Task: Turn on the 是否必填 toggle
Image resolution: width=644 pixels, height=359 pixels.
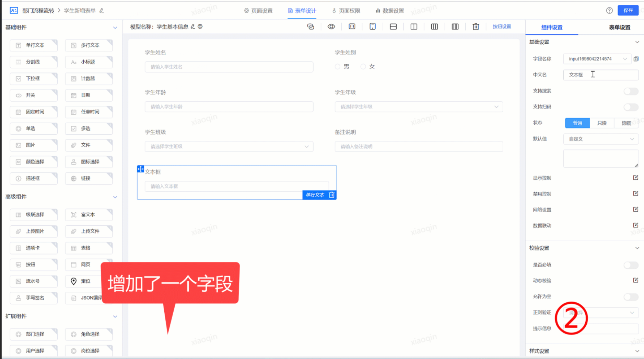Action: (631, 265)
